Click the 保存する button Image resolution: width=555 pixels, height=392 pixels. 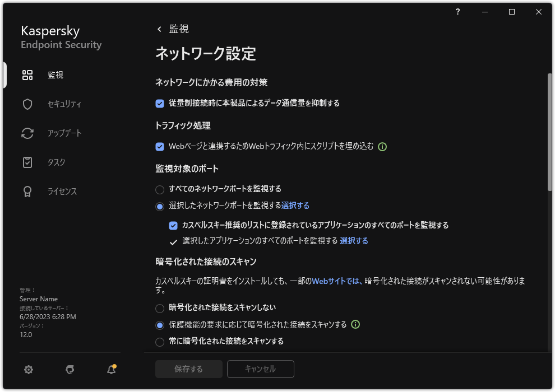point(188,369)
